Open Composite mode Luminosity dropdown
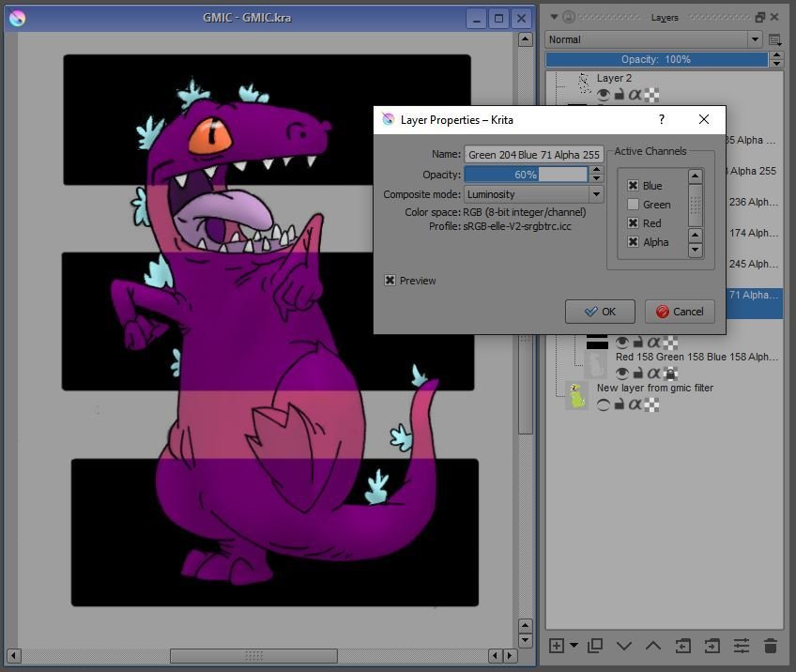This screenshot has width=796, height=672. click(x=533, y=194)
